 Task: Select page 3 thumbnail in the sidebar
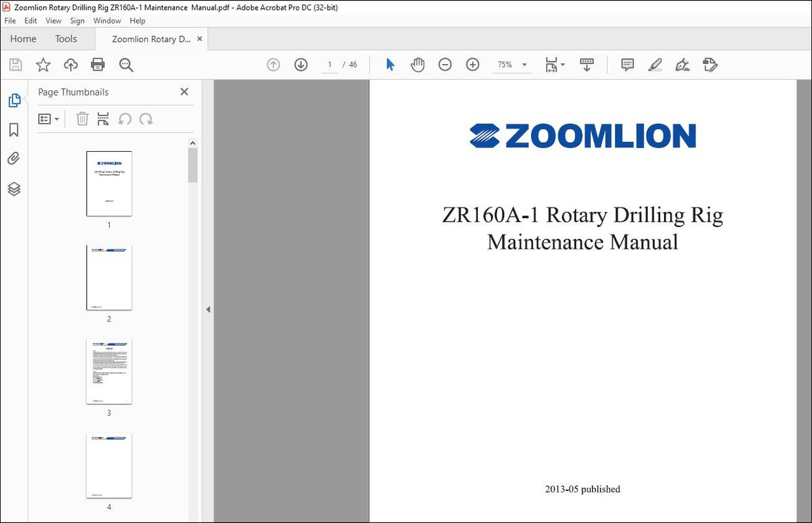point(109,371)
